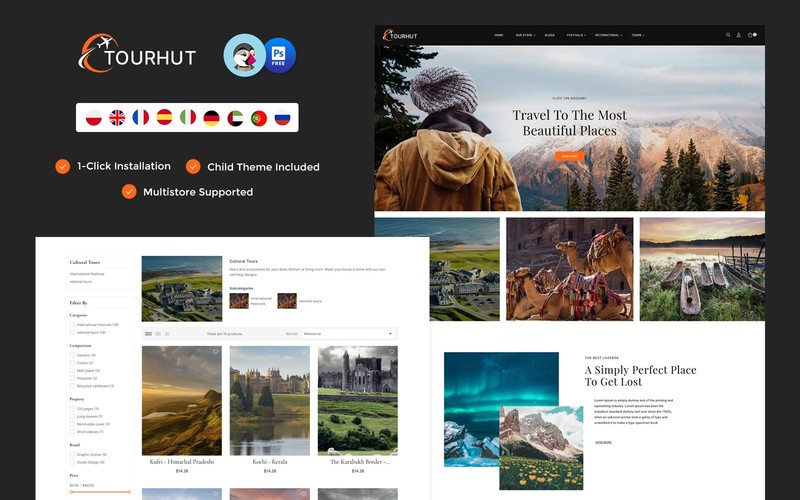800x500 pixels.
Task: Click the United Kingdom flag icon
Action: (x=117, y=118)
